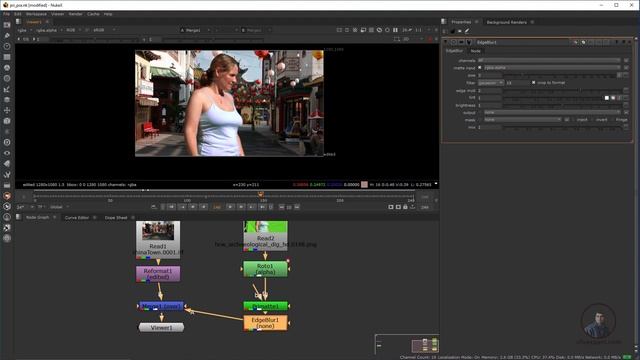Open the Render menu
Viewport: 640px width, 360px height.
[76, 14]
